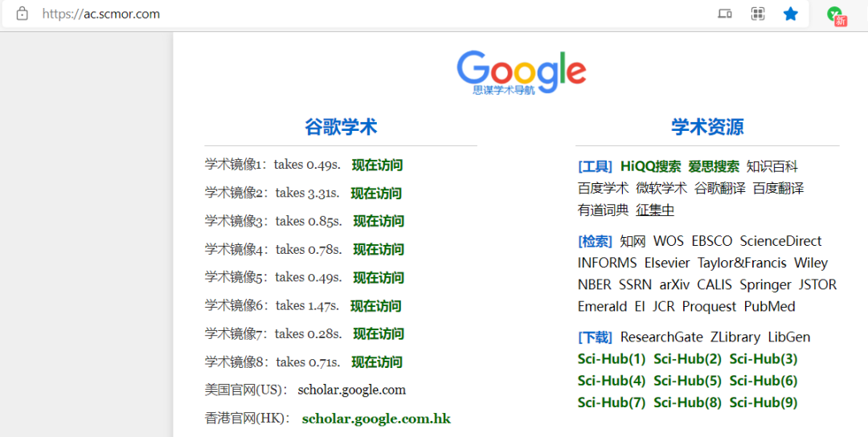The height and width of the screenshot is (437, 868).
Task: Open 爱思搜索 link
Action: pyautogui.click(x=714, y=166)
